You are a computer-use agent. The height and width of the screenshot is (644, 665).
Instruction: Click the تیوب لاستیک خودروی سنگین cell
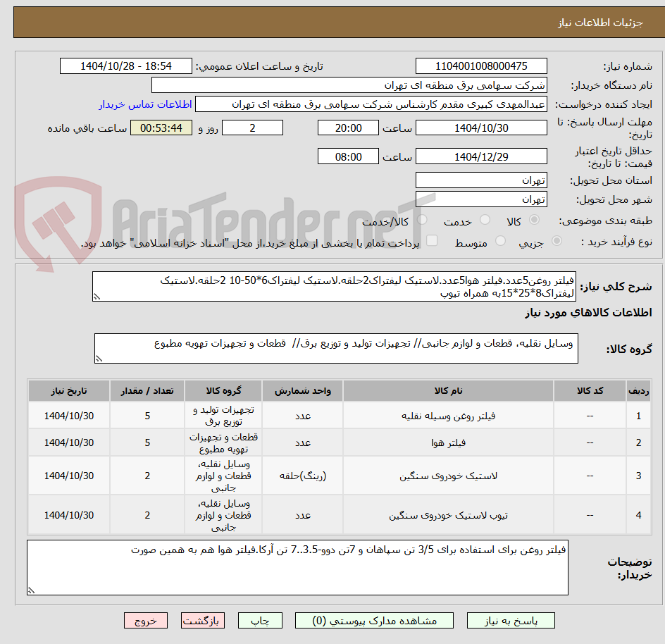point(448,515)
